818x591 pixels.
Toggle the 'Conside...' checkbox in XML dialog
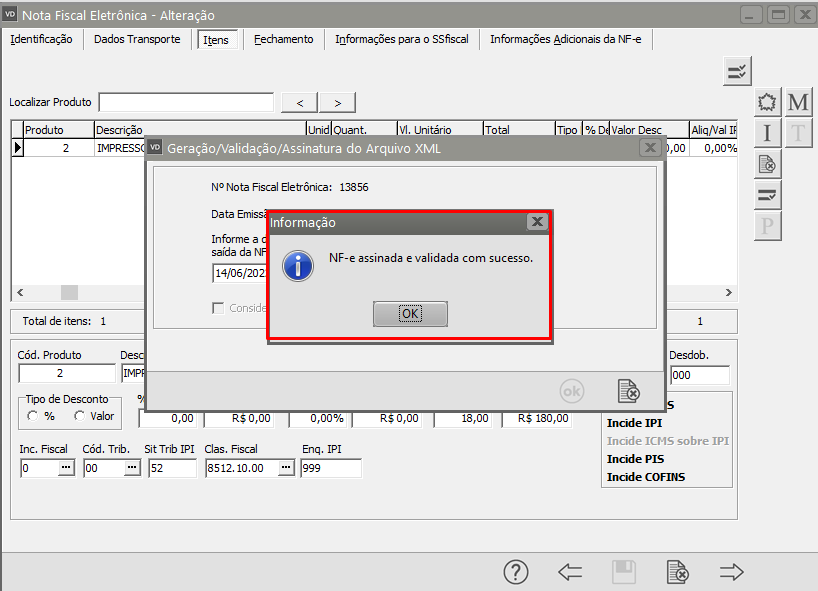[218, 308]
